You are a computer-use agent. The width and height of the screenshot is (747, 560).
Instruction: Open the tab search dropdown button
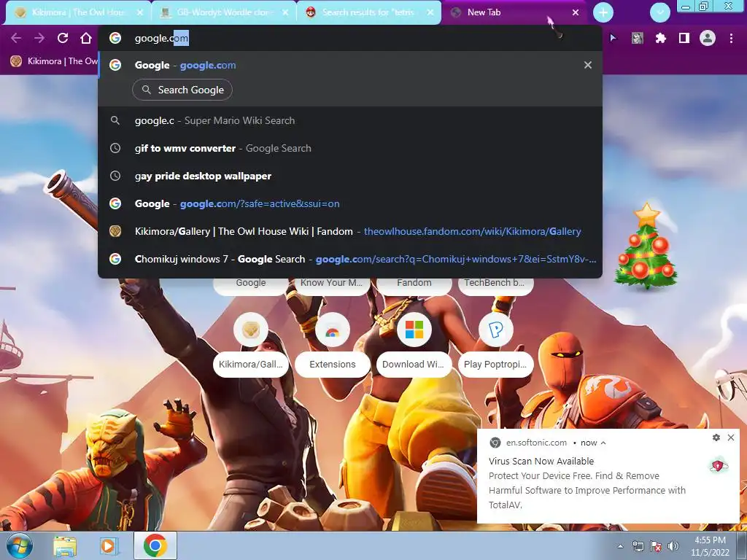point(659,12)
